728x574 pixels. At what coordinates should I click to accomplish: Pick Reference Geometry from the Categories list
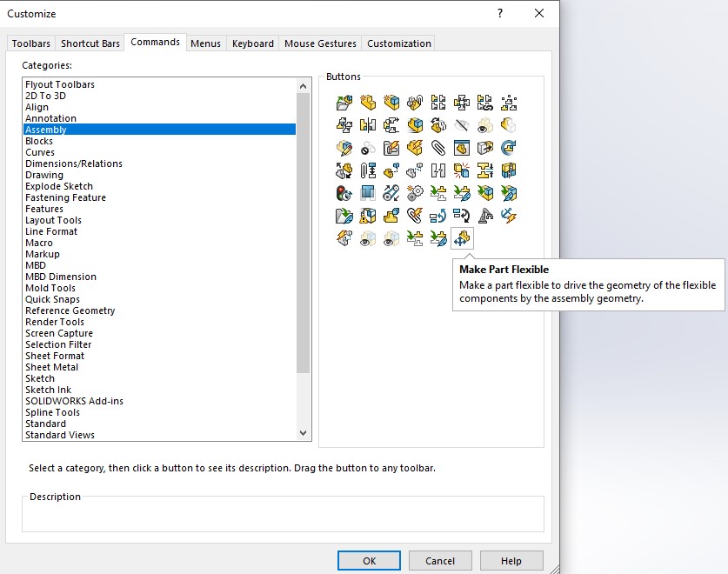pyautogui.click(x=70, y=310)
